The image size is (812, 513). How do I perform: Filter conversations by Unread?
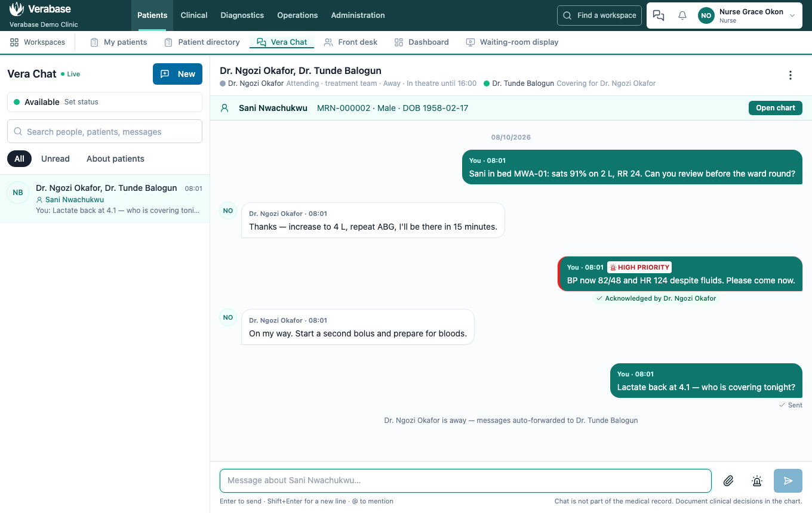[56, 159]
